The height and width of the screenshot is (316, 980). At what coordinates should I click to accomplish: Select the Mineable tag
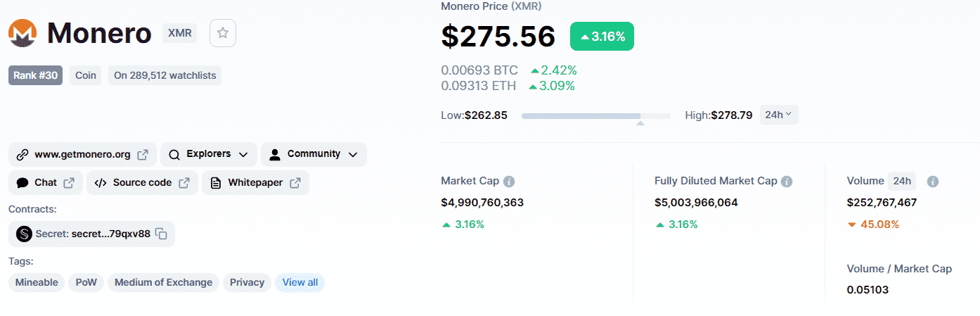[37, 282]
